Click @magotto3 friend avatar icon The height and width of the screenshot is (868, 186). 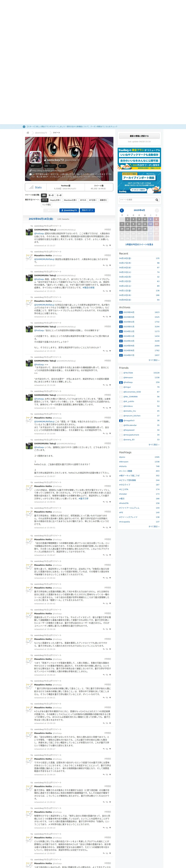[x=121, y=421]
